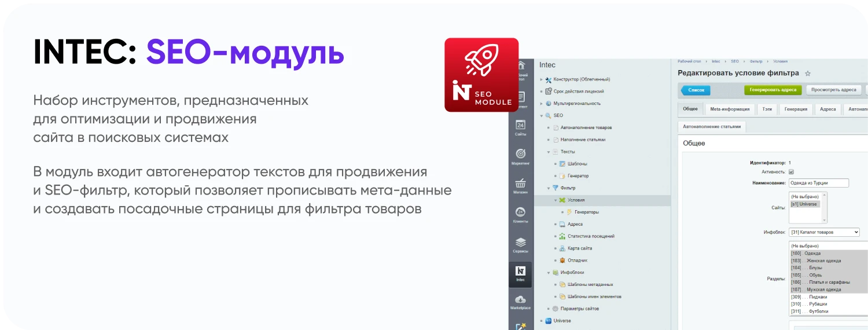Toggle the Активность checkbox
The height and width of the screenshot is (330, 868).
tap(791, 172)
